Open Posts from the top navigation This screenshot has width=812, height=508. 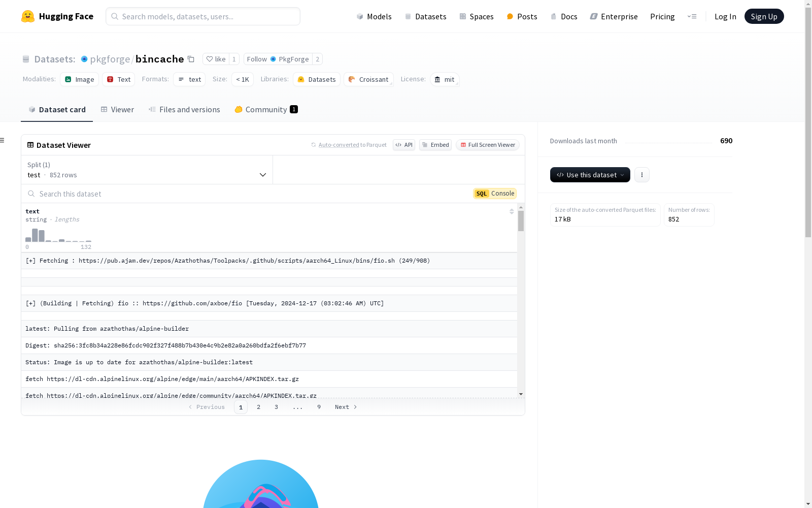(x=522, y=16)
